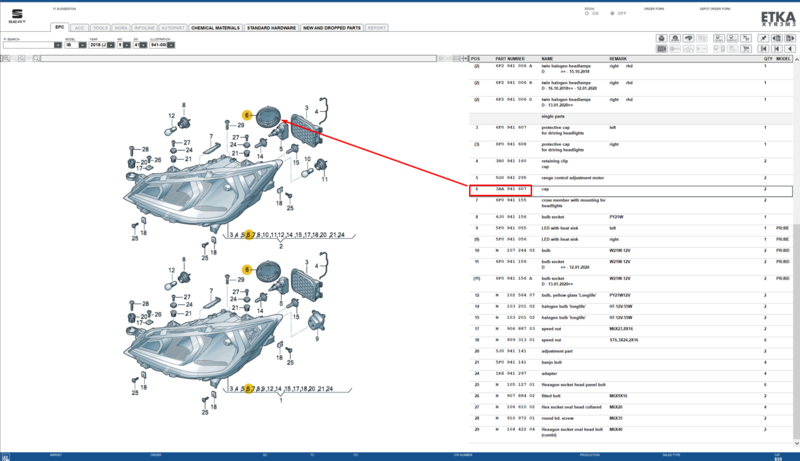Switch to the EPC tab

(60, 27)
